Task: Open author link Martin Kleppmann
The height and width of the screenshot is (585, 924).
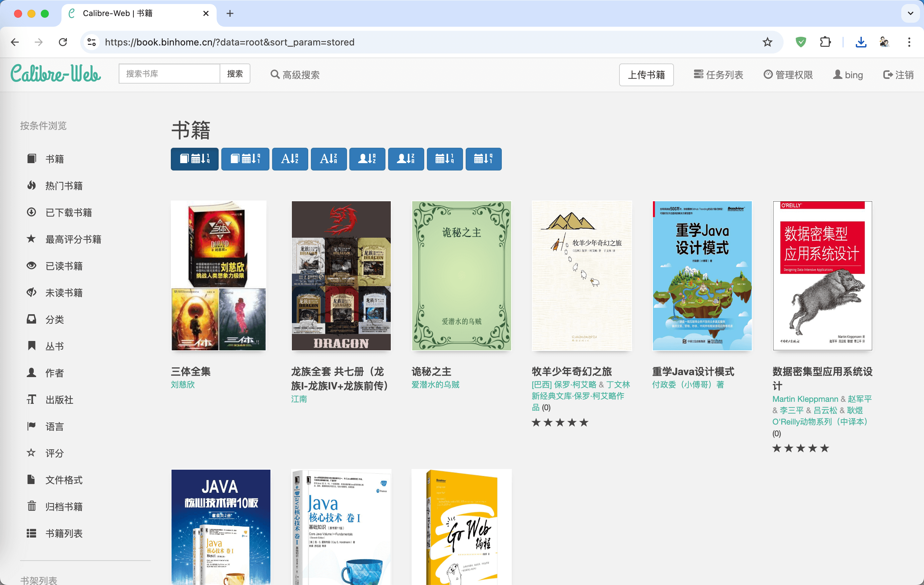Action: coord(805,399)
